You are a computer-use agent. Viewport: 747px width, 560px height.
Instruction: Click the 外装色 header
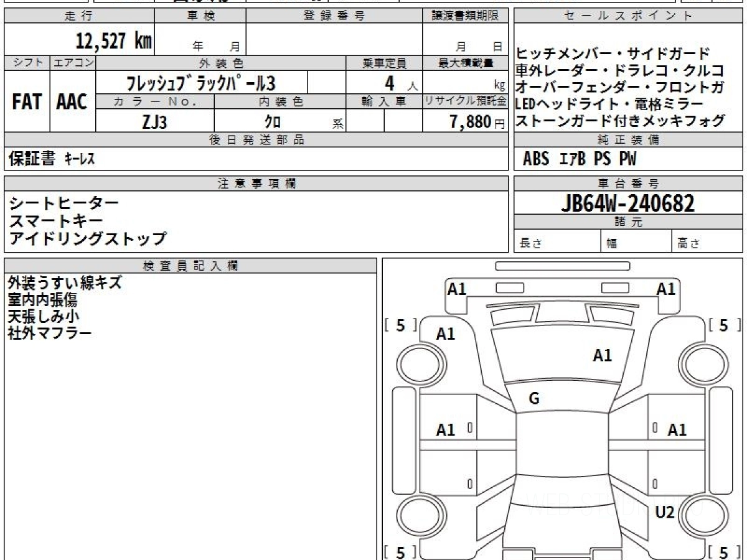[x=221, y=63]
